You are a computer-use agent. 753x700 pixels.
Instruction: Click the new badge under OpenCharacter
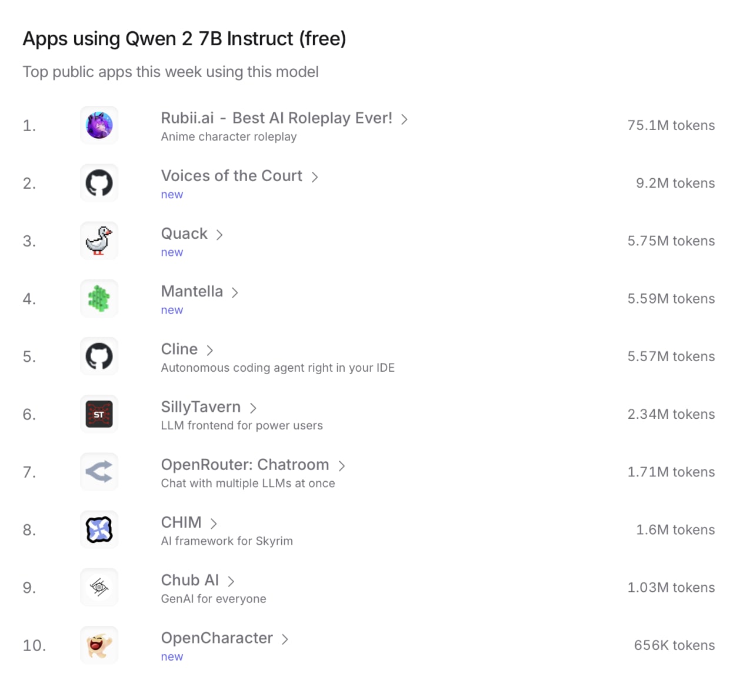pyautogui.click(x=172, y=656)
